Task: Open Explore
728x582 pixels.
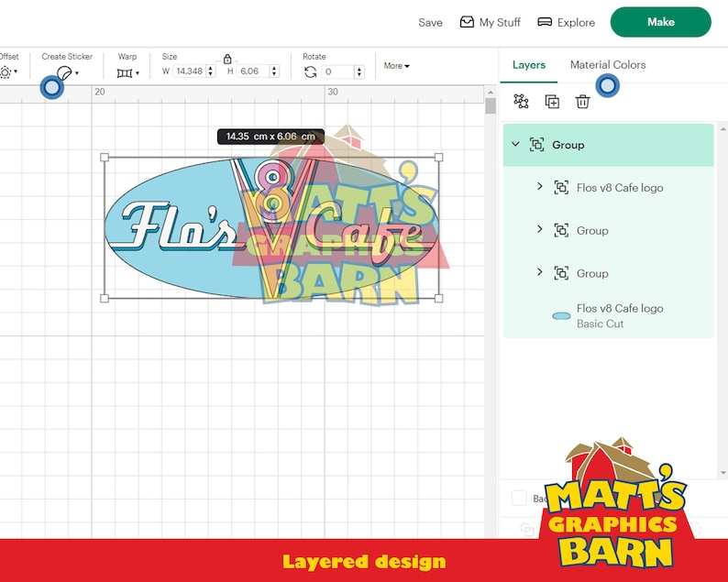Action: 567,22
